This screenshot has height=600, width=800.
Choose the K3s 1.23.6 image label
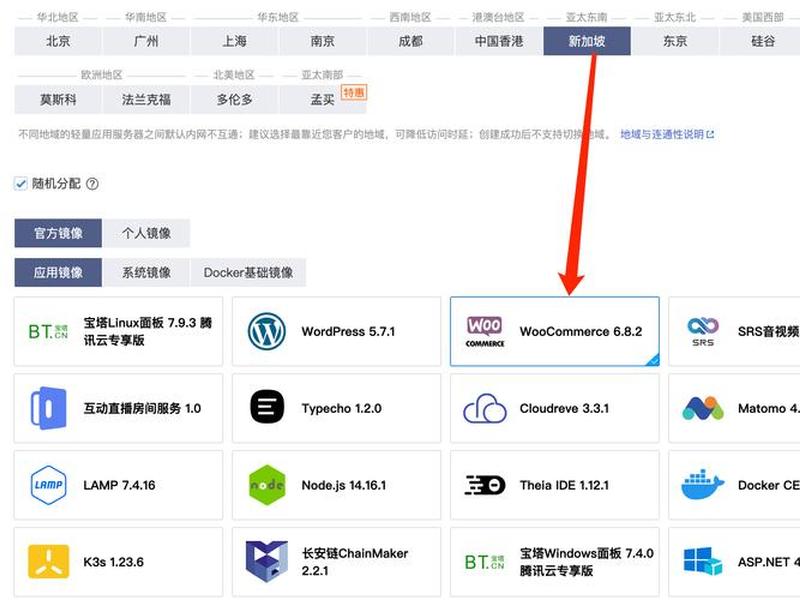[113, 562]
